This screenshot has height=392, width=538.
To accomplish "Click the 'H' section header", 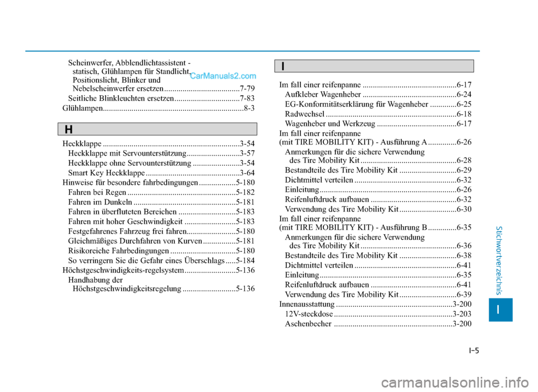I will pos(157,129).
